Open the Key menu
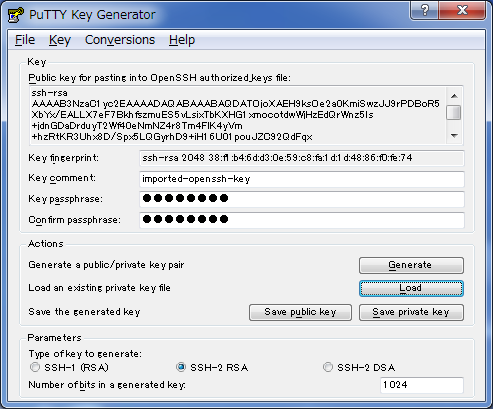Image resolution: width=493 pixels, height=409 pixels. (60, 40)
